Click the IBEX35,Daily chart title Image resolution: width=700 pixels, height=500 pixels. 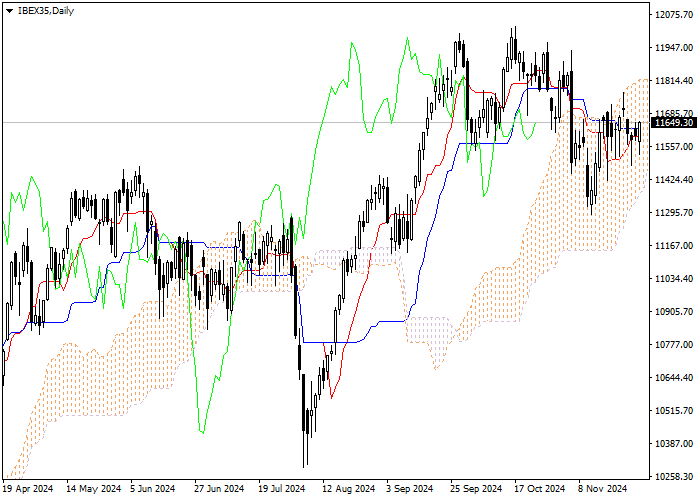46,11
